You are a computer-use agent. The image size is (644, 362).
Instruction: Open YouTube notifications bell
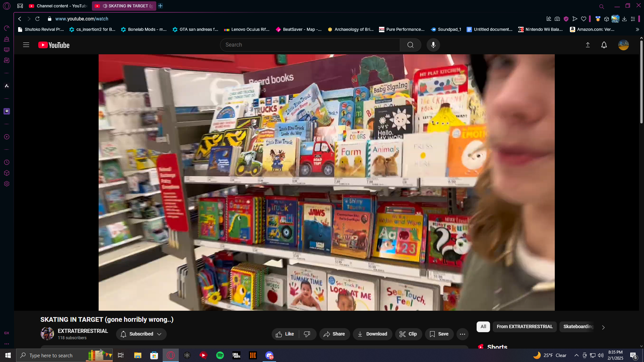[x=604, y=45]
